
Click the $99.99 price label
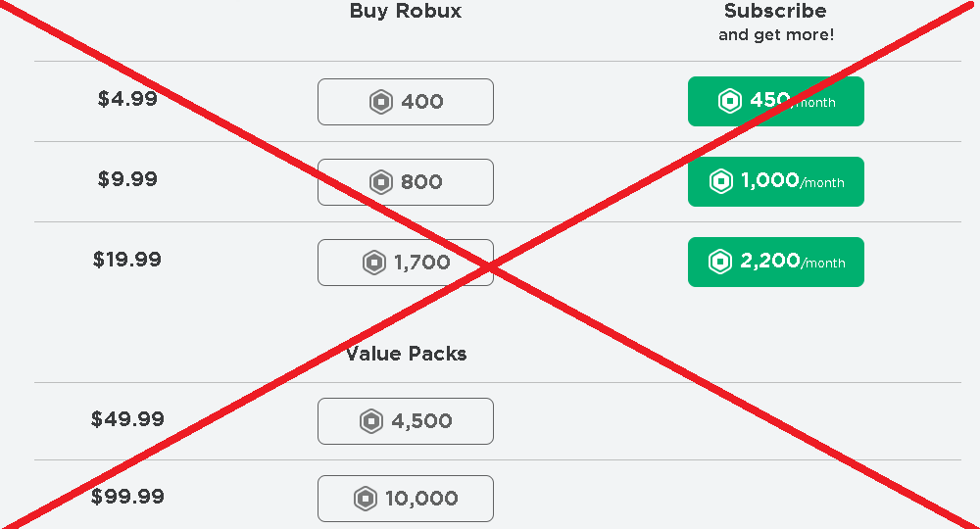click(127, 497)
